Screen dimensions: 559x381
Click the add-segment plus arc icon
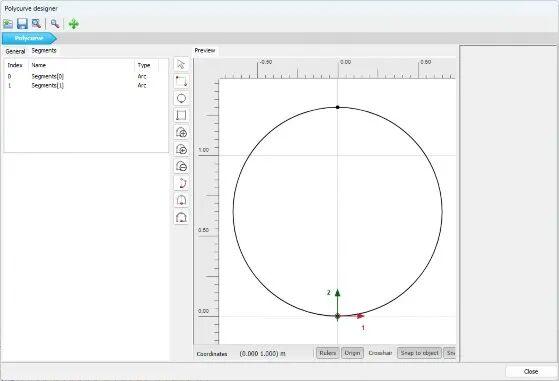click(181, 132)
